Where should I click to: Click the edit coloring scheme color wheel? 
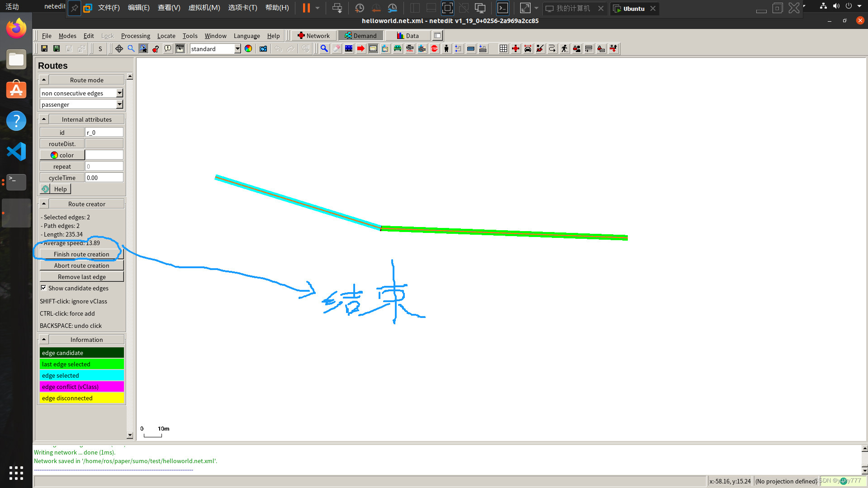click(x=248, y=49)
